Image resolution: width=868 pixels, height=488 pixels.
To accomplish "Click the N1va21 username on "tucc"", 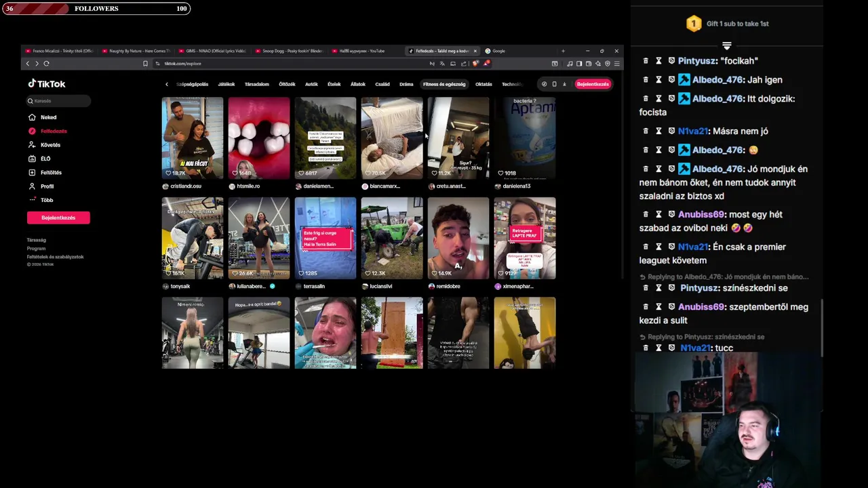I will (x=695, y=348).
